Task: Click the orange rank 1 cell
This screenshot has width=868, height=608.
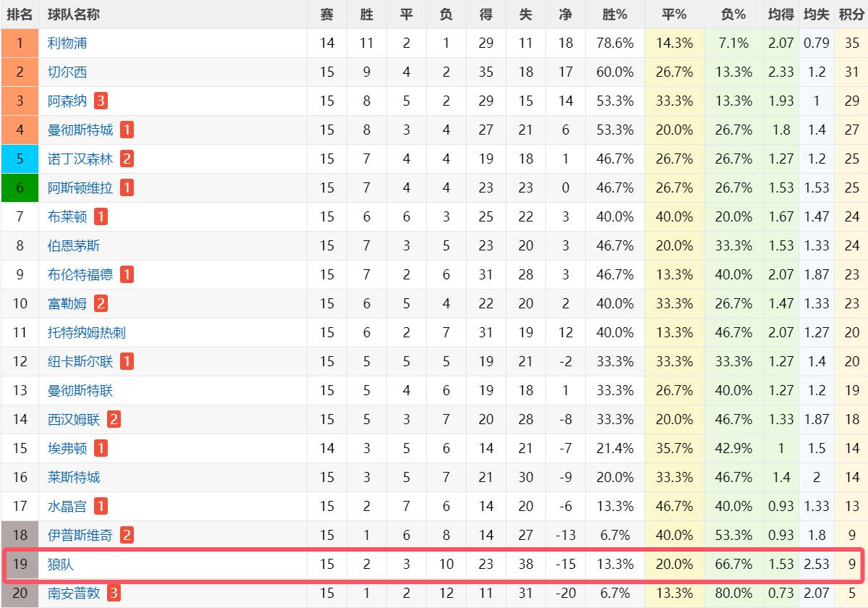Action: (20, 43)
